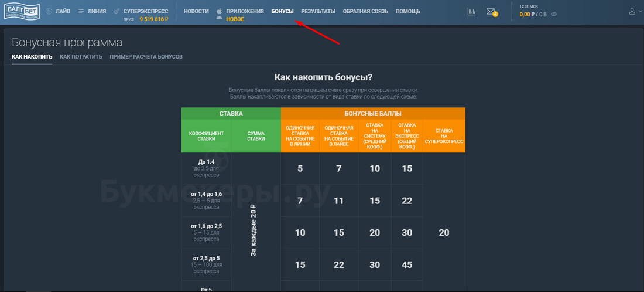Switch to Пример расчета бонусов tab

tap(146, 57)
